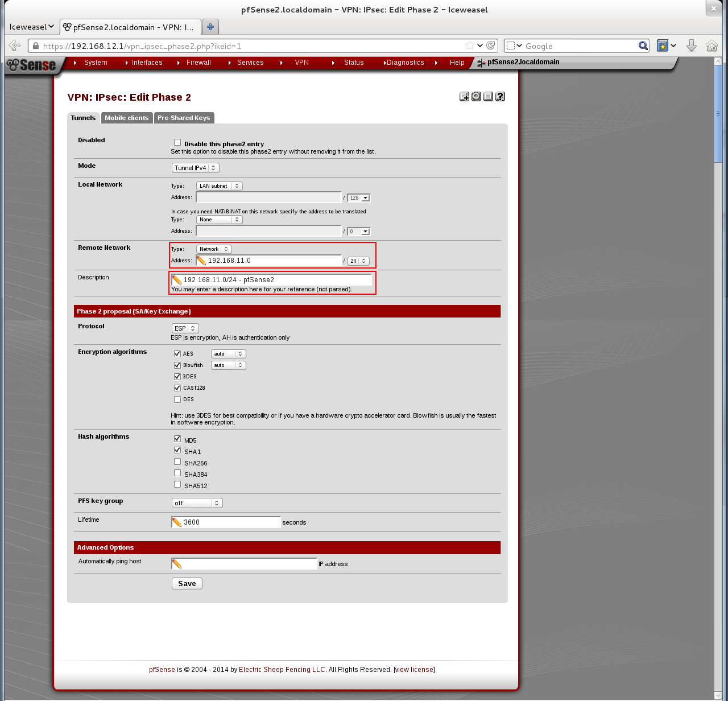Click the pfSense help question mark icon
728x701 pixels.
500,96
